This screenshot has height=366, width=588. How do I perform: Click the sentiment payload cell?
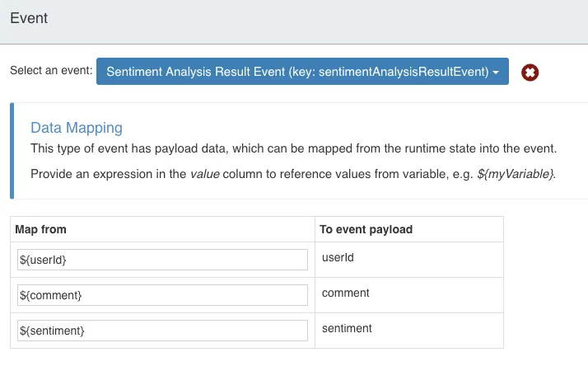click(x=409, y=331)
